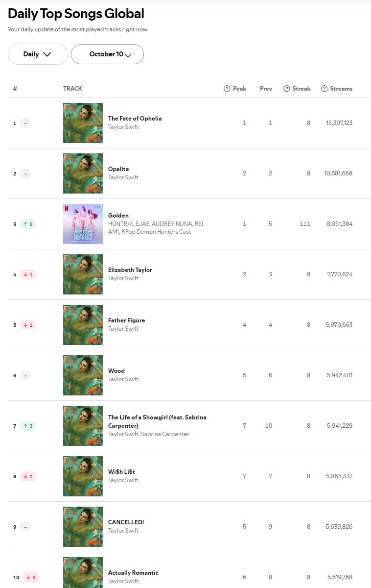Click Elizabeth Taylor's down 1 rank badge
Screen dimensions: 371x588
[27, 274]
